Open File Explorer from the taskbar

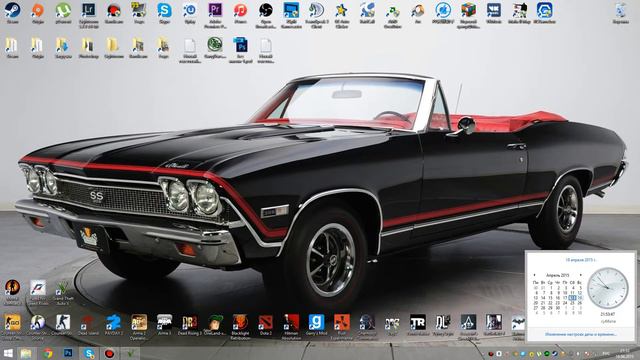[x=26, y=353]
